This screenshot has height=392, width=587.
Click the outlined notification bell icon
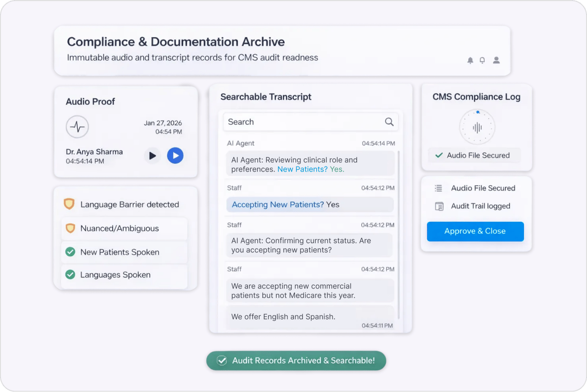[482, 60]
